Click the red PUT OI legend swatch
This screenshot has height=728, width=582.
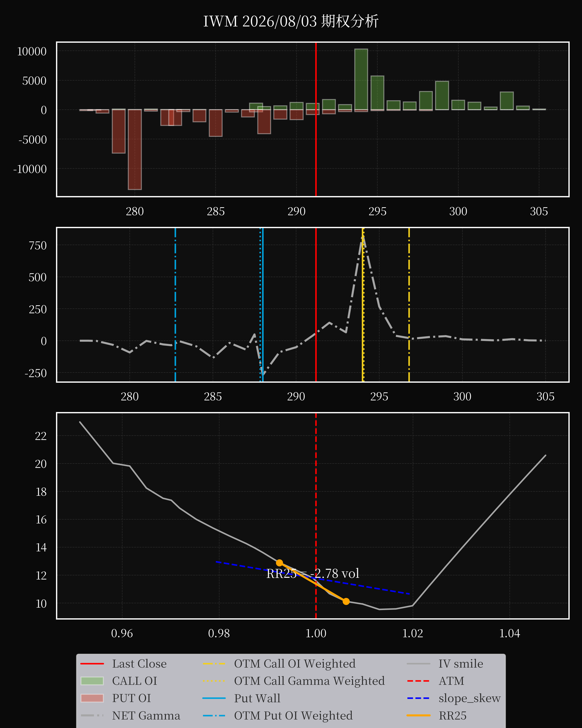(92, 698)
